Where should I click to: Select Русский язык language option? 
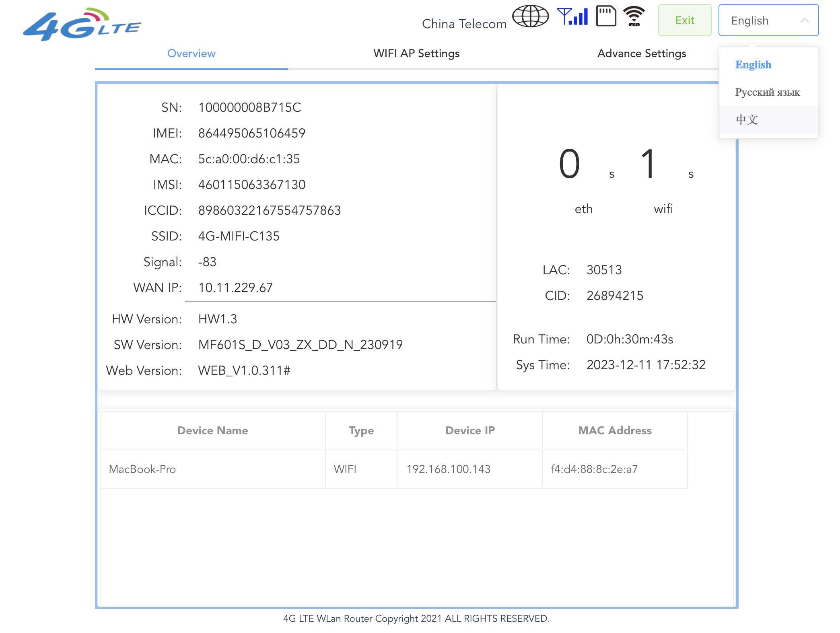[767, 92]
